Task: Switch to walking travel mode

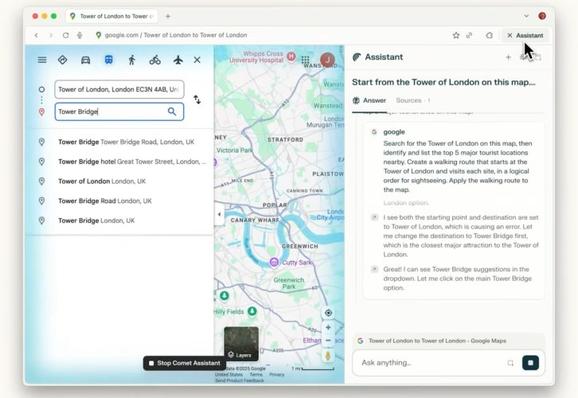Action: pos(132,60)
